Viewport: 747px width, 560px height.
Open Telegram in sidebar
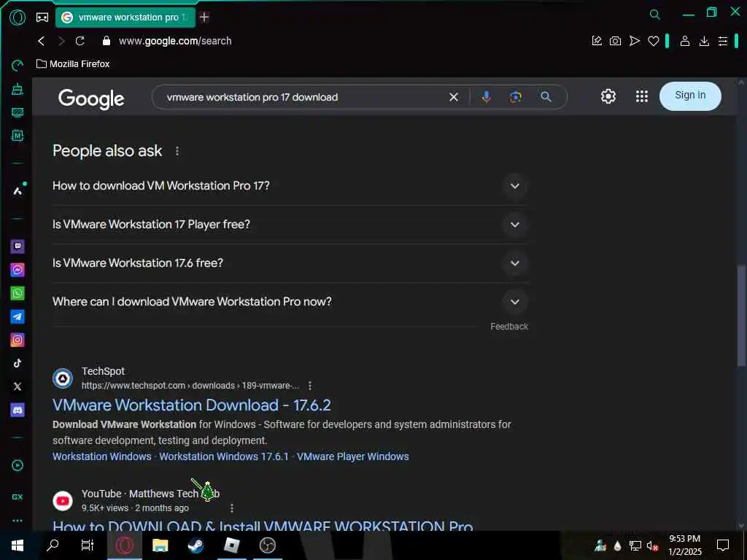pos(18,316)
